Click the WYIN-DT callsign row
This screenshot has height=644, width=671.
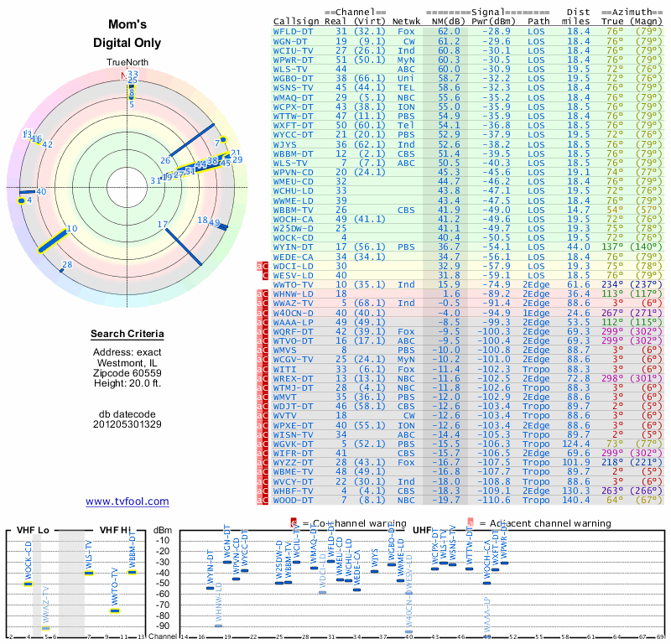468,247
